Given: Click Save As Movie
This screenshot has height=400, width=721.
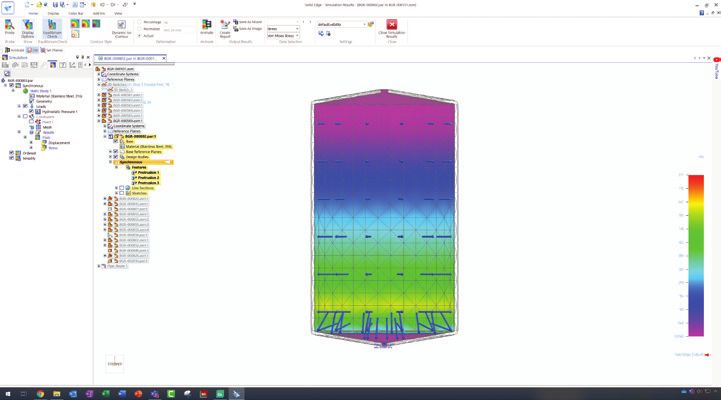Looking at the screenshot, I should tap(247, 22).
